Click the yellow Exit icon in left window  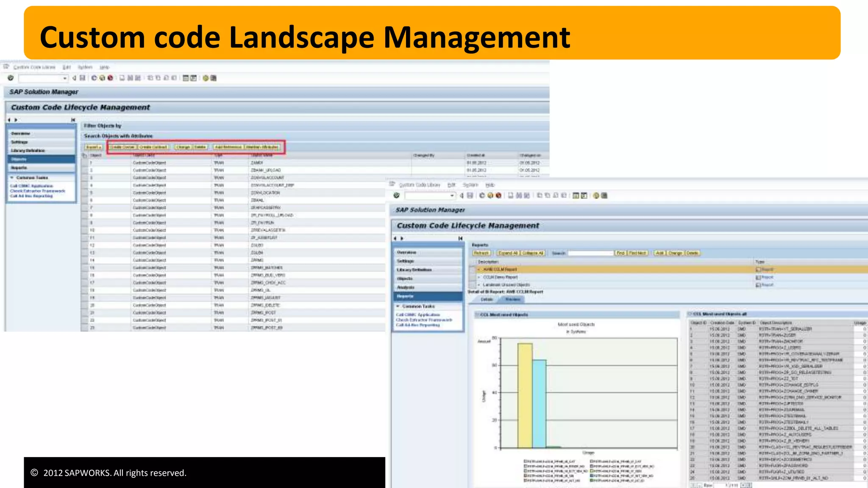point(102,78)
